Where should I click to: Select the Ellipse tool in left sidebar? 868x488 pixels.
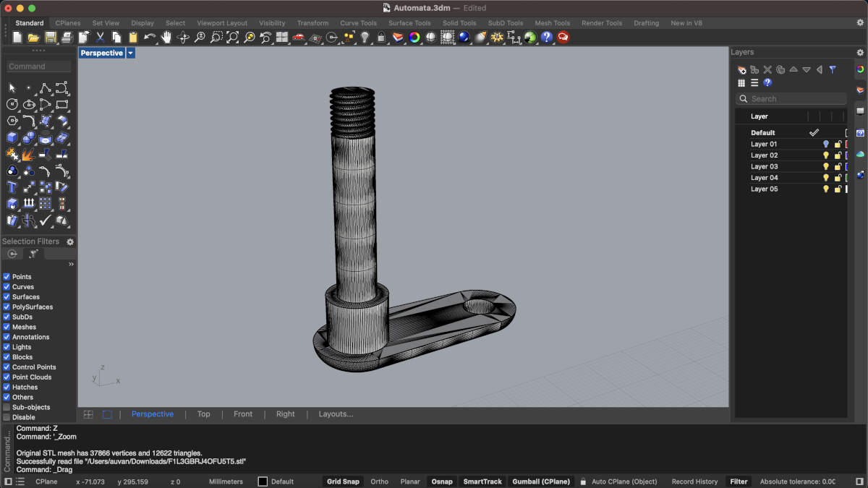tap(29, 104)
